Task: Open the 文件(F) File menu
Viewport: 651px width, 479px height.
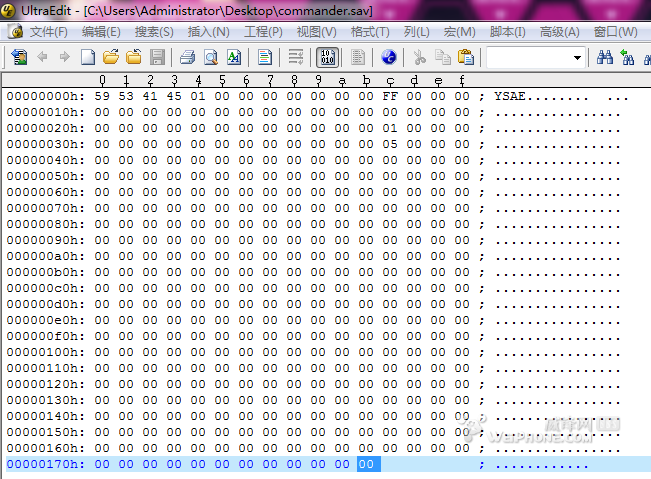Action: point(48,32)
